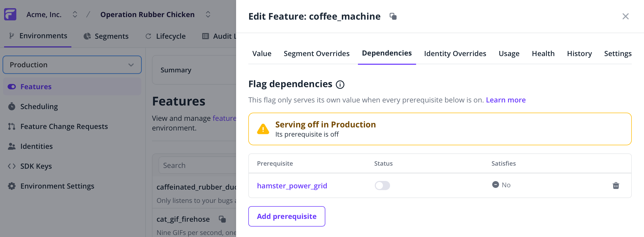The image size is (644, 237).
Task: Expand the Operation Rubber Chicken project switcher
Action: 208,14
